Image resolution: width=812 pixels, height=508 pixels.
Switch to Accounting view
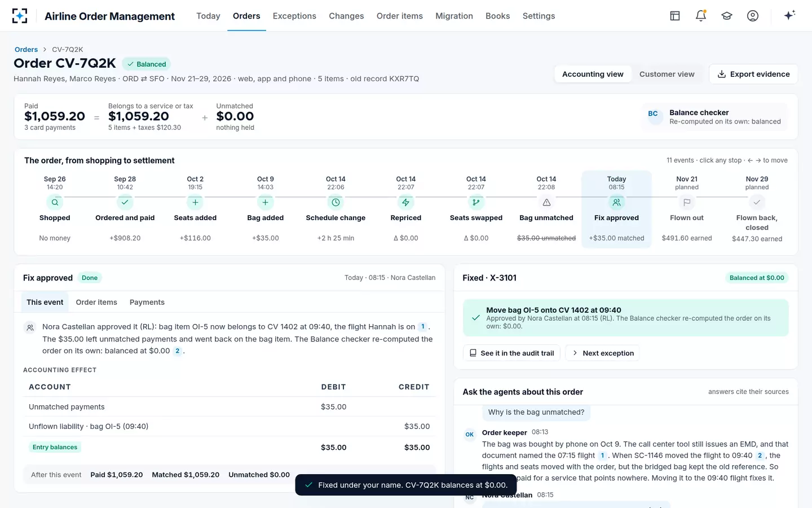point(593,74)
